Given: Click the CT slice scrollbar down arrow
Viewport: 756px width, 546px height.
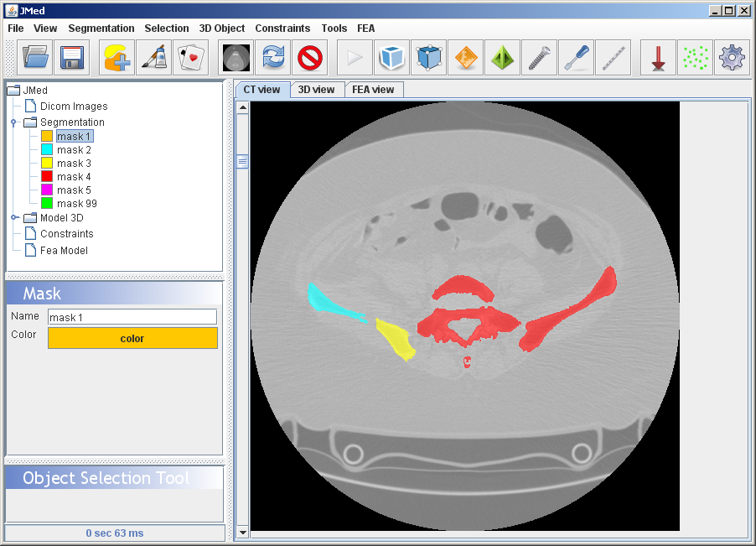Looking at the screenshot, I should tap(243, 532).
